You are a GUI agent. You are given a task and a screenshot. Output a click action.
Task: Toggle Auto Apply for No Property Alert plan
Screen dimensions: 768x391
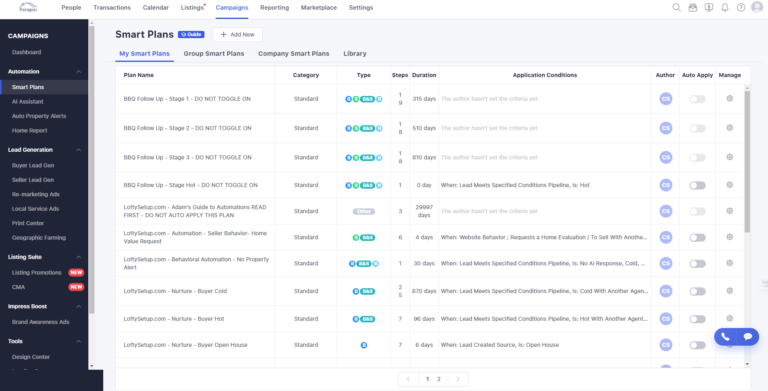[697, 264]
